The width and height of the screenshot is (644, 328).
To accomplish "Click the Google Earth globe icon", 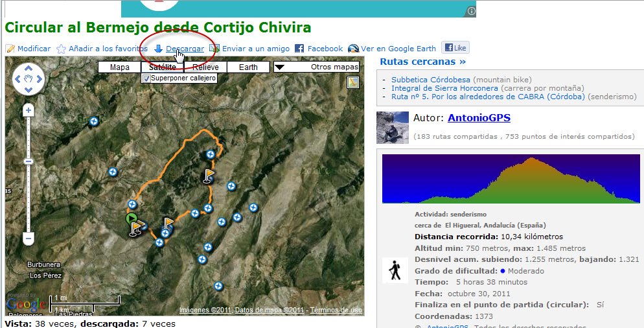I will 353,49.
